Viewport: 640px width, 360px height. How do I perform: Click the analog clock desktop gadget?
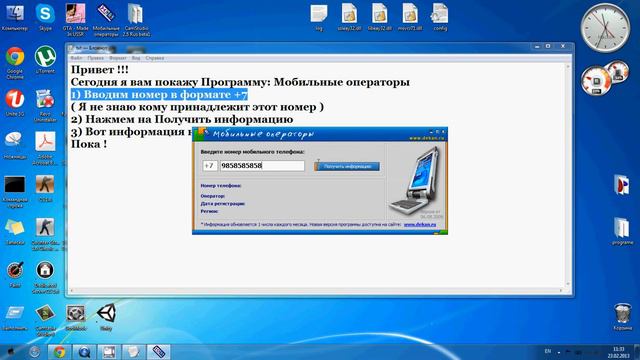(605, 28)
